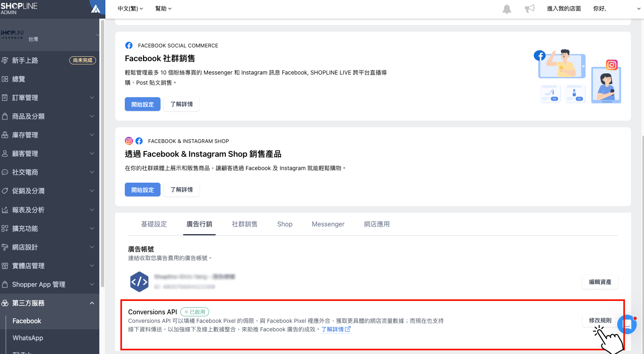
Task: Click the 進入我的店面 link
Action: 564,9
